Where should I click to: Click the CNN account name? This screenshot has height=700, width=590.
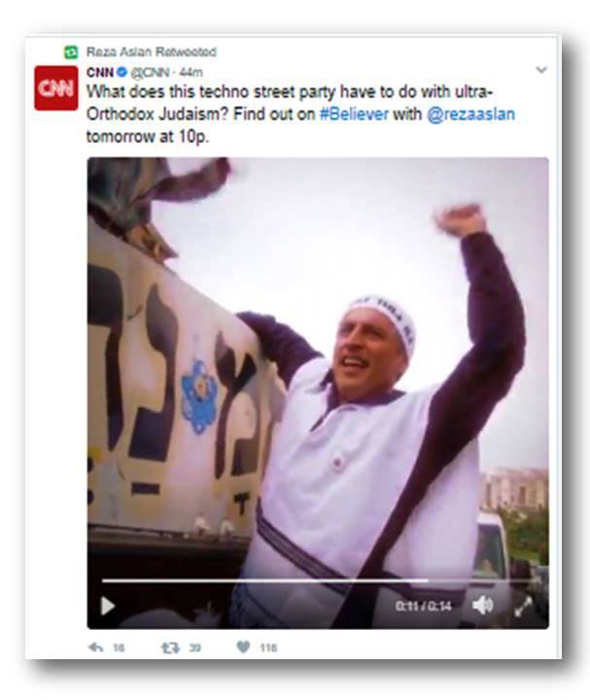(x=100, y=72)
